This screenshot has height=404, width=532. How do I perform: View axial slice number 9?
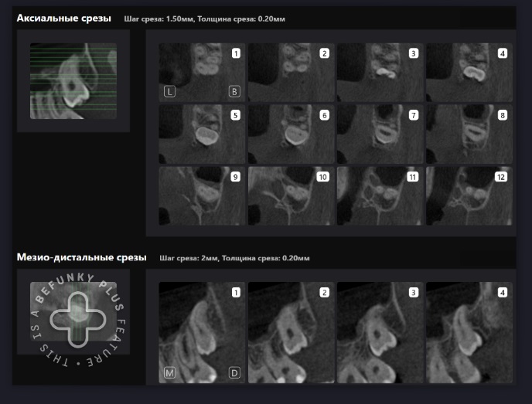pyautogui.click(x=201, y=195)
